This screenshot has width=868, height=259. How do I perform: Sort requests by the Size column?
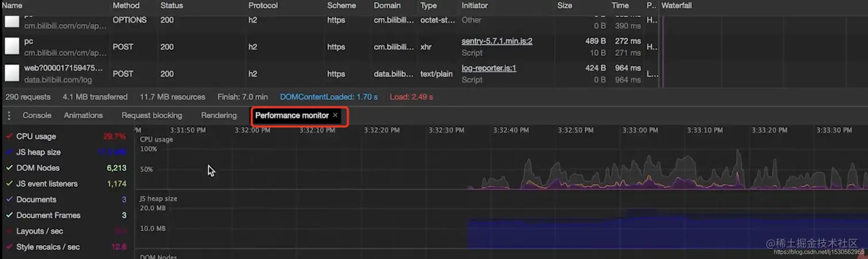pyautogui.click(x=565, y=5)
